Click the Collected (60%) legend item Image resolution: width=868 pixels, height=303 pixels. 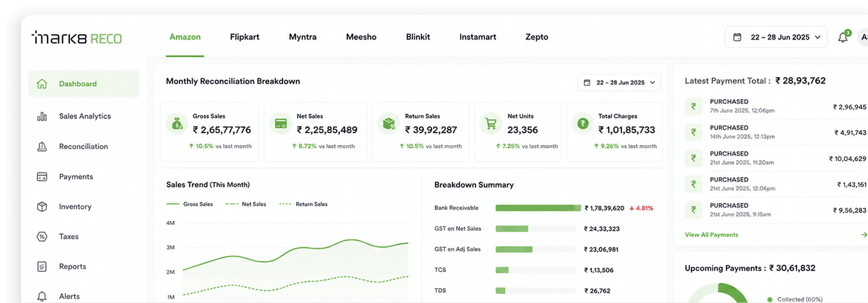pyautogui.click(x=795, y=299)
